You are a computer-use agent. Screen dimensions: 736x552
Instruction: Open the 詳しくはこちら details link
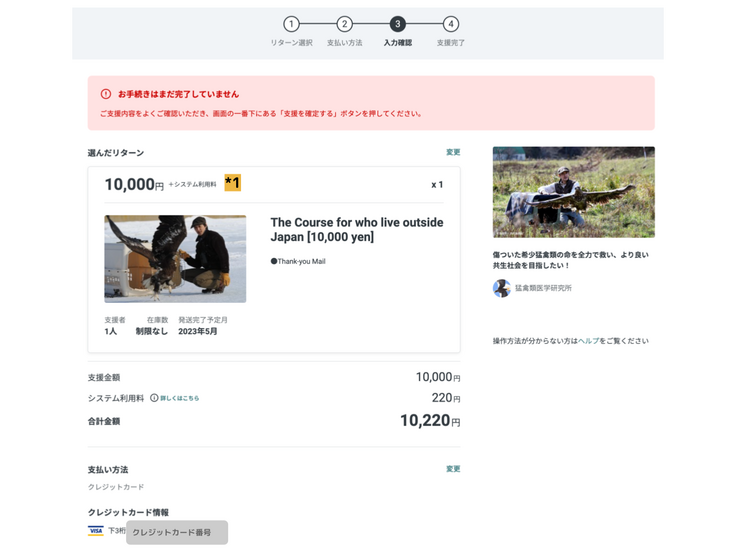180,398
